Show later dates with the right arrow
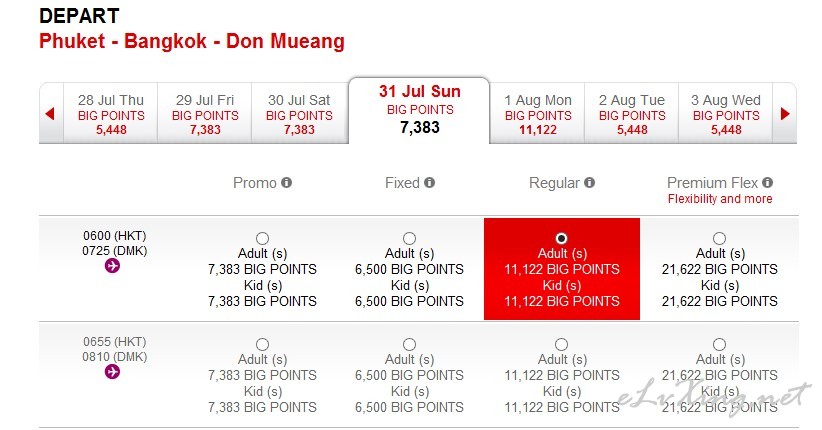Screen dimensions: 822x430 (x=785, y=113)
